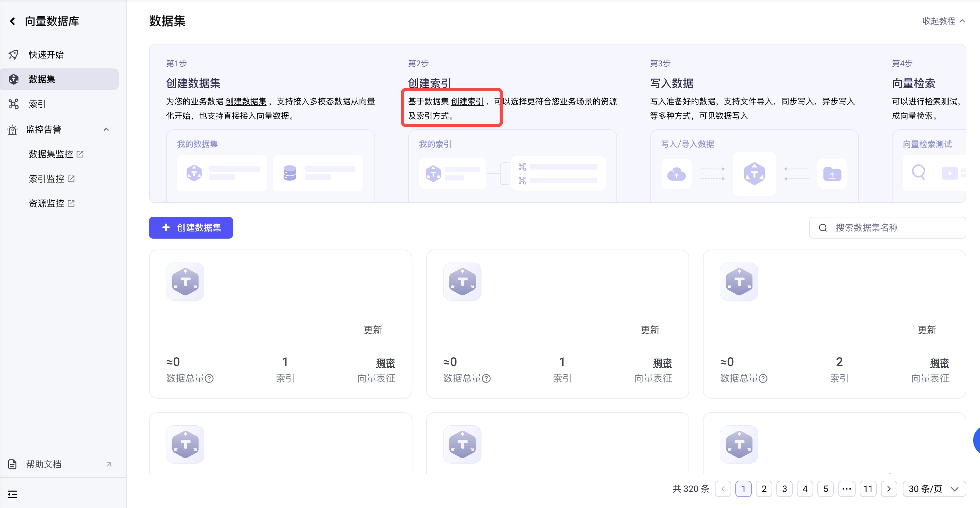Click external link icon next to 资源监控
The image size is (980, 508).
(x=71, y=204)
